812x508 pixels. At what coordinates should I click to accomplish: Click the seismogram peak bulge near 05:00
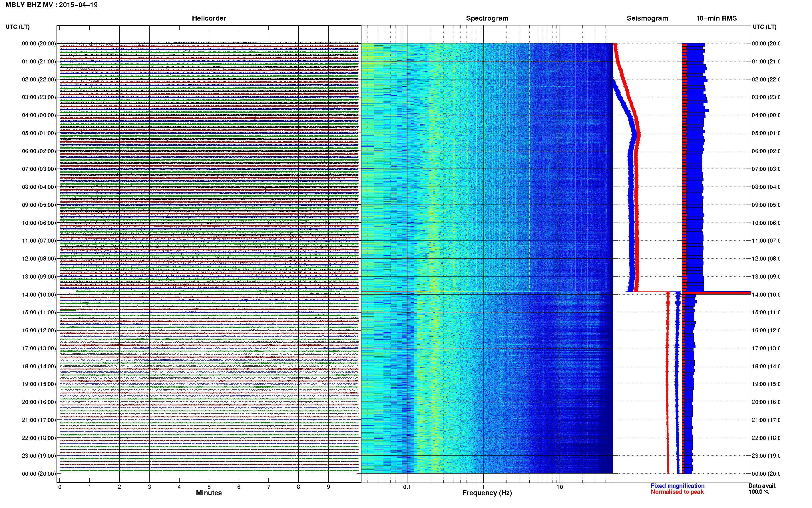[x=636, y=134]
